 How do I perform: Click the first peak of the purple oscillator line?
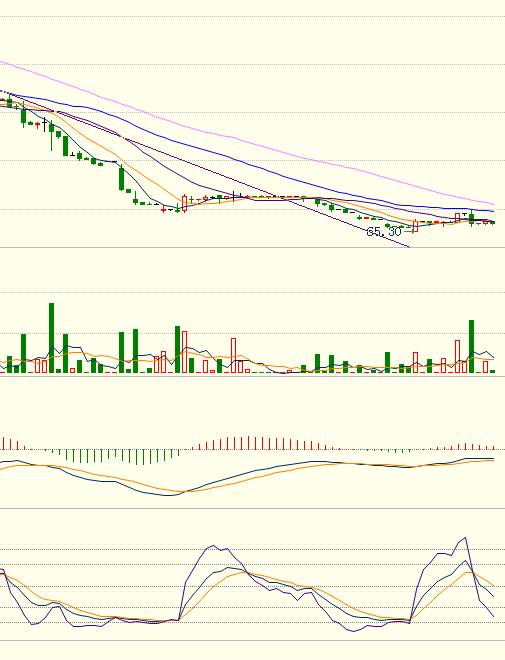click(213, 546)
